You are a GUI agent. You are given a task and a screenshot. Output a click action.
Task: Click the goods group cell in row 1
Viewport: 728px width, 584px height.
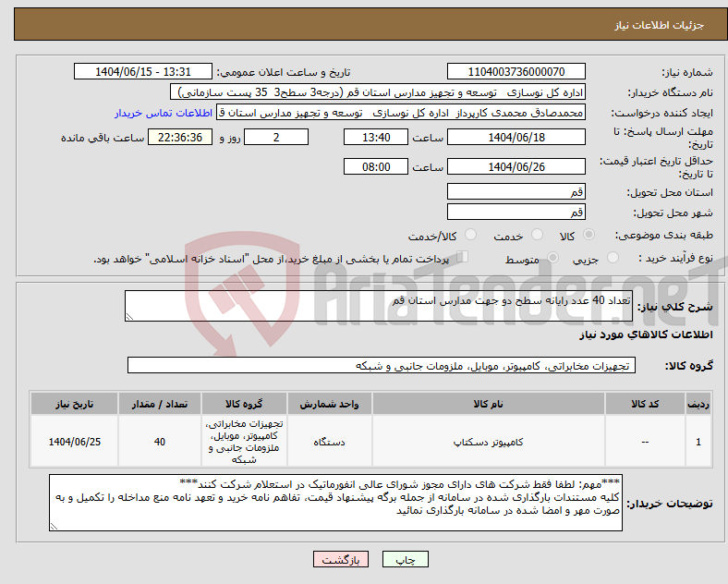[244, 442]
